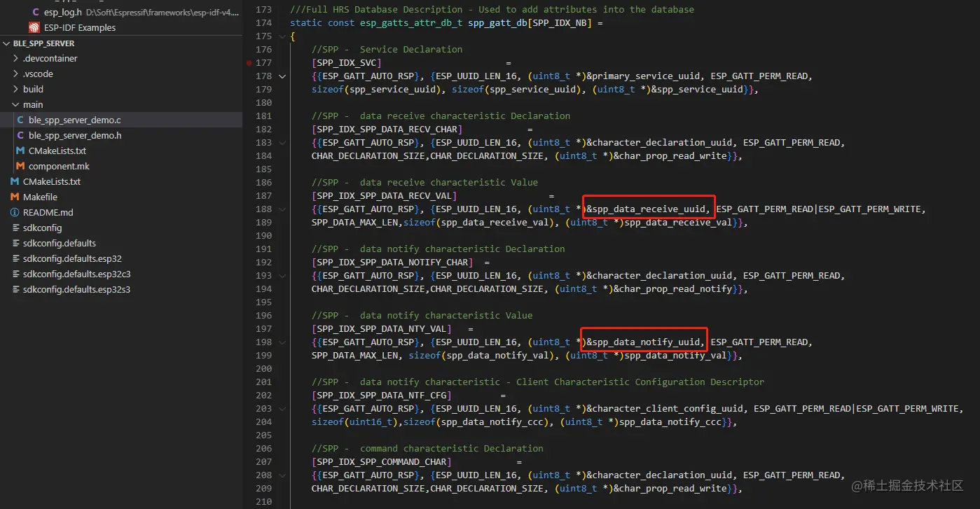Click SPP_IDX_SPP_DATA_NTF_CFG on line 202

point(382,396)
